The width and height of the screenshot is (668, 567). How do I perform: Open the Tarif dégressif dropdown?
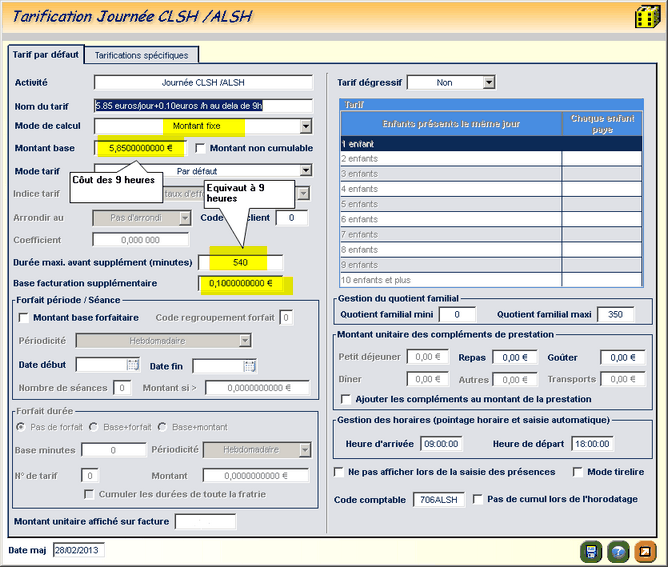[x=488, y=82]
